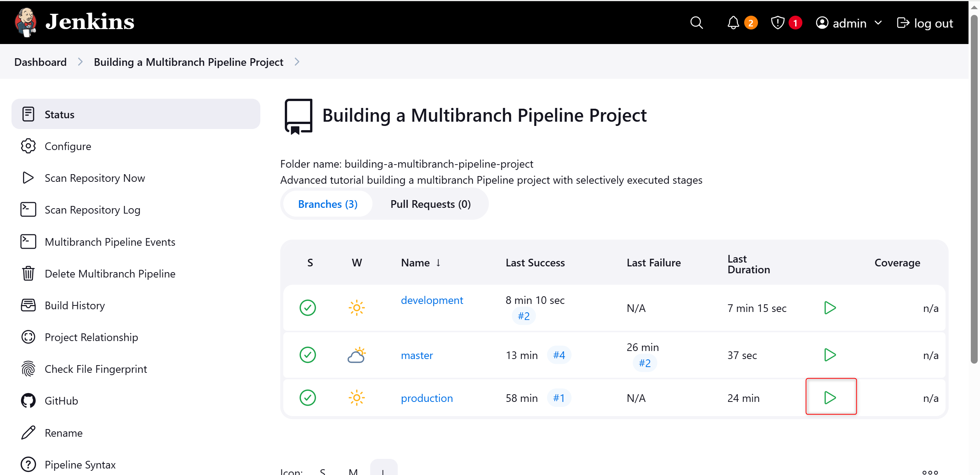Click development sunny weather icon

click(x=357, y=308)
